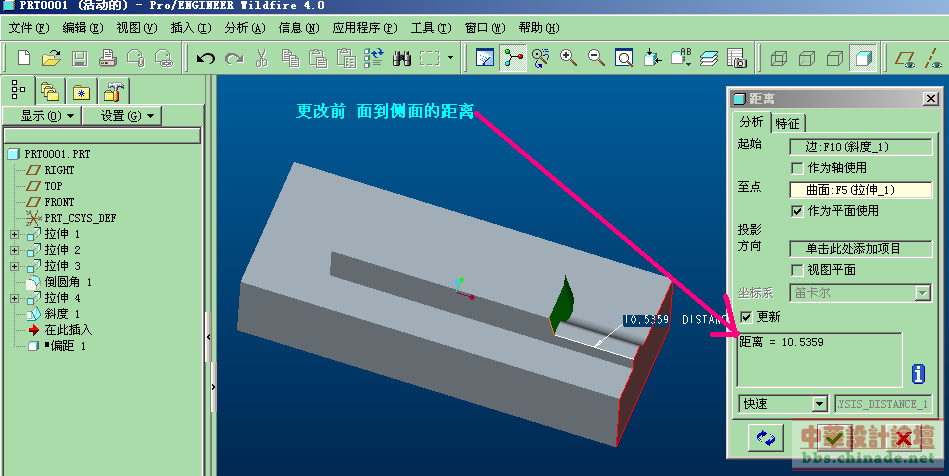This screenshot has width=949, height=476.
Task: Expand the 拉伸 2 feature node
Action: coord(15,250)
